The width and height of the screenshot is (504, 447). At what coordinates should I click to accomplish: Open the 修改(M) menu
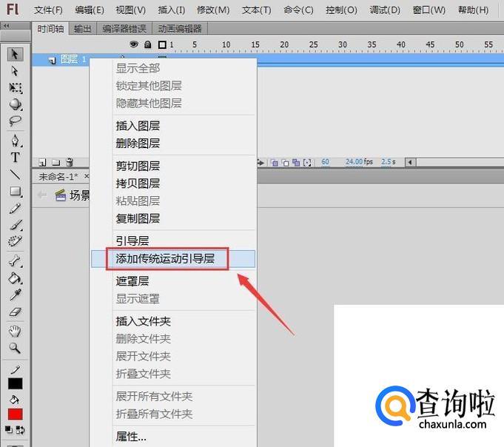click(213, 10)
